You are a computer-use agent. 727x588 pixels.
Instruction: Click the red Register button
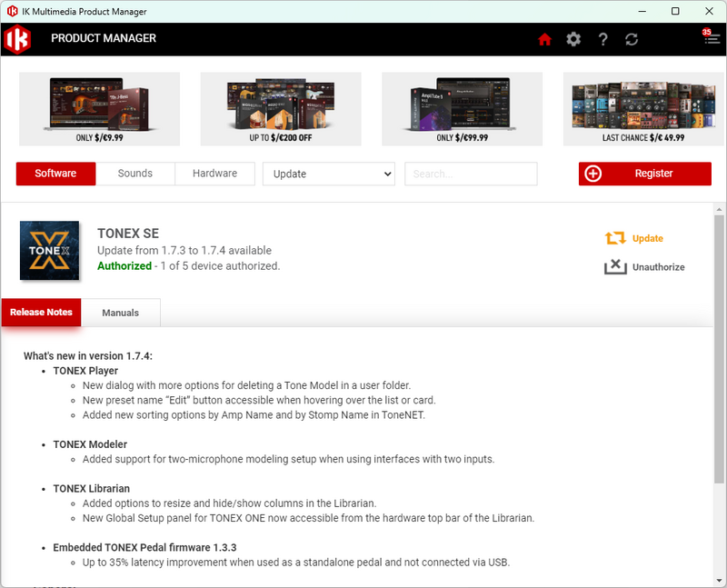tap(645, 174)
